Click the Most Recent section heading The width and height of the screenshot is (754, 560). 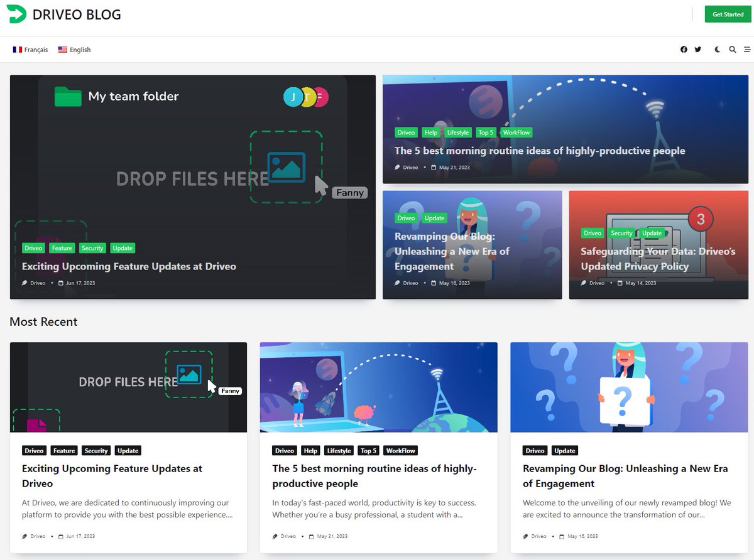point(43,321)
